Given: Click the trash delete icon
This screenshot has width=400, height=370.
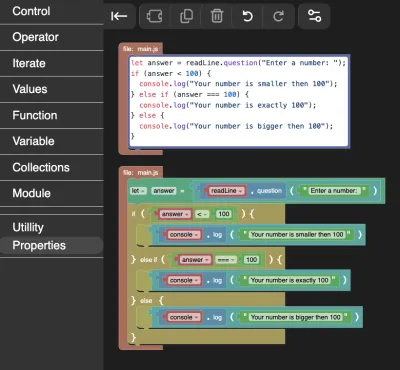Looking at the screenshot, I should (217, 16).
